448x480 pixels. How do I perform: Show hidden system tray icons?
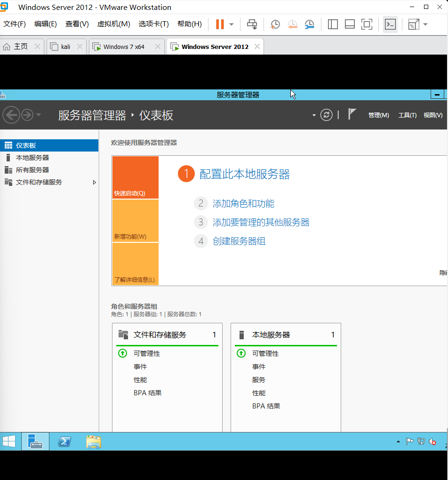tap(398, 441)
